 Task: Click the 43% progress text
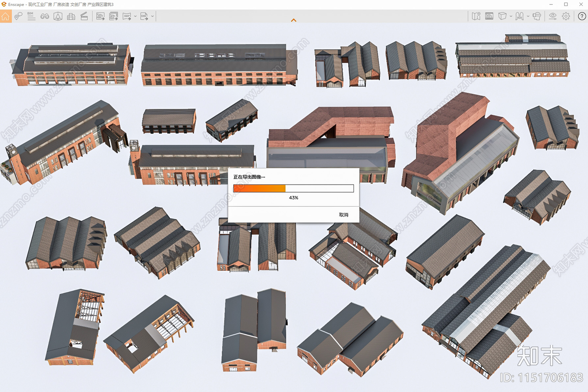(x=294, y=198)
